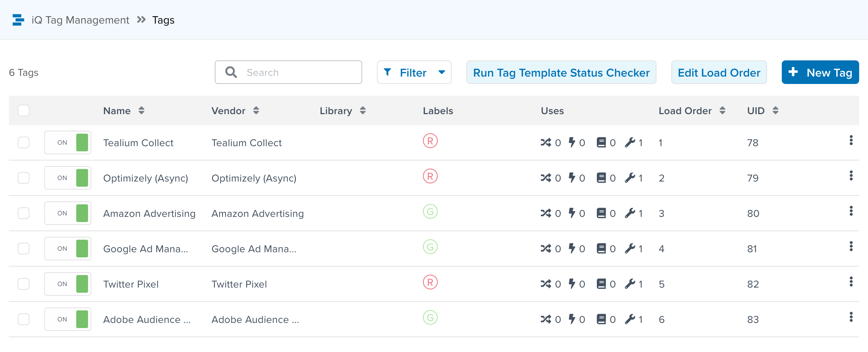Click the Tealium logo icon
This screenshot has width=868, height=352.
(18, 20)
